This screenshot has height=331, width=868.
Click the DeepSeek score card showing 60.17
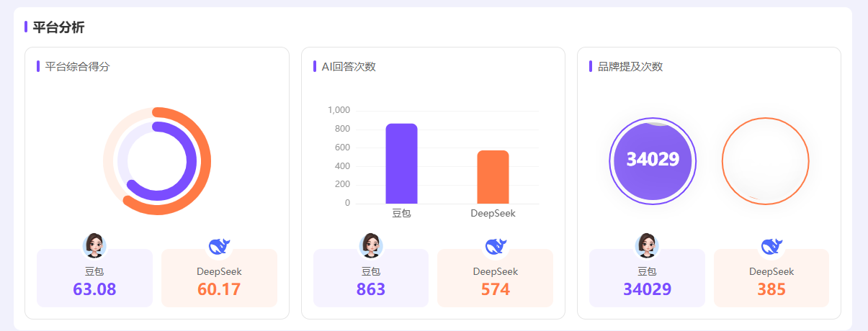(x=219, y=278)
